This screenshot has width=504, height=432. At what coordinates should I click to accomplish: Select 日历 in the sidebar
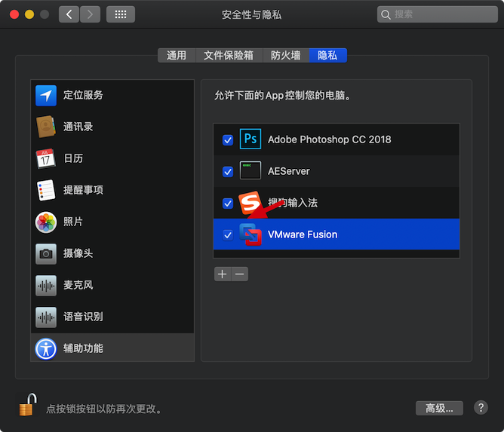pyautogui.click(x=112, y=158)
